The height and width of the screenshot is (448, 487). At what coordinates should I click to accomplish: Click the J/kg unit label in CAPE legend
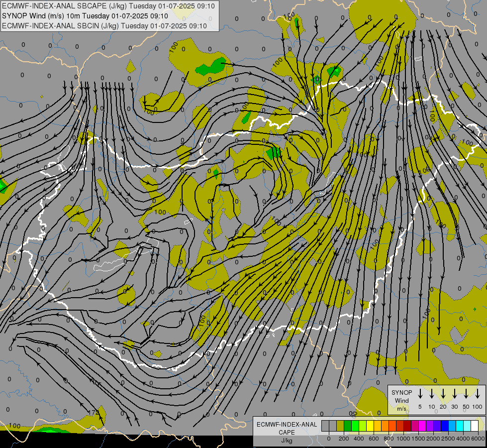[287, 441]
